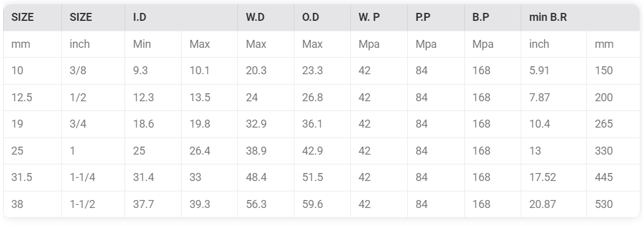Select the 1-1/4 inch size cell
The width and height of the screenshot is (644, 227).
point(93,177)
